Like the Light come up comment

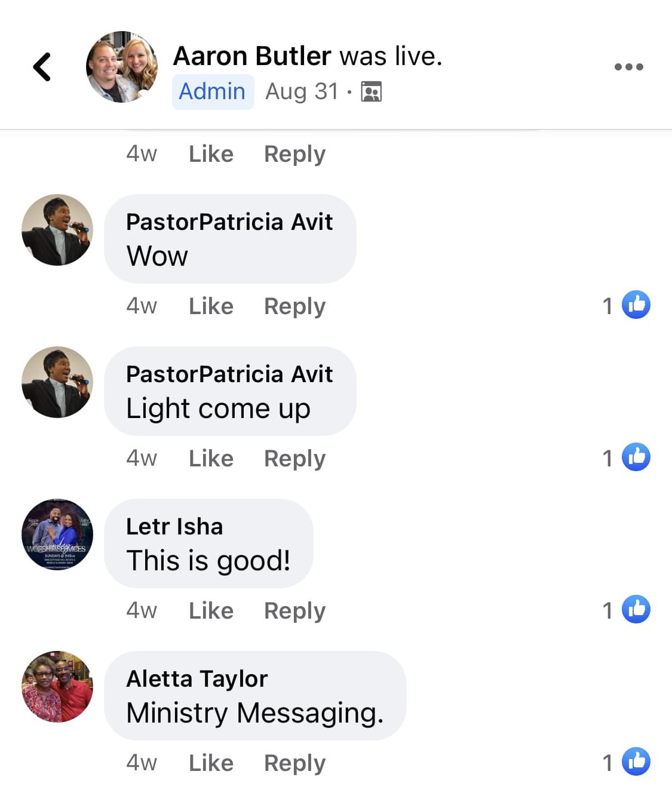211,459
